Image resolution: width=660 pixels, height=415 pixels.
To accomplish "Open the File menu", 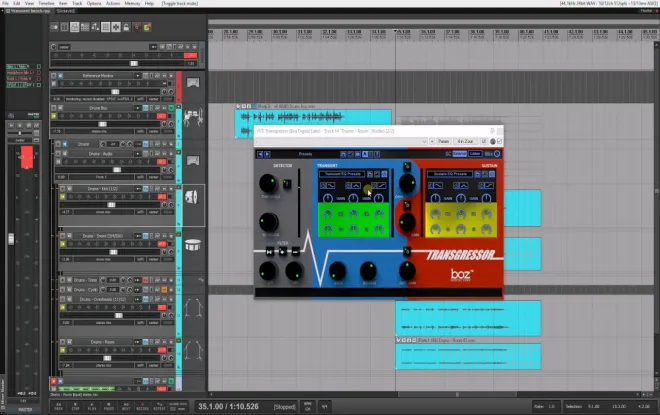I will [5, 3].
